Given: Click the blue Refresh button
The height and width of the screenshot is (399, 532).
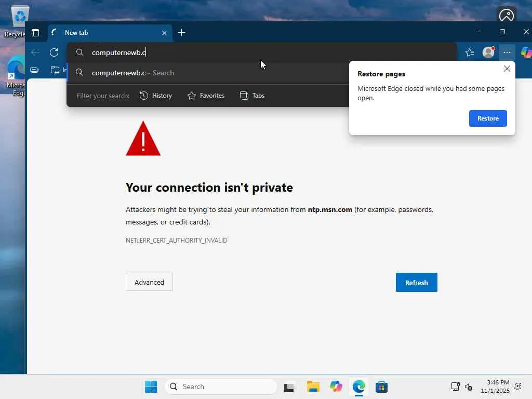Looking at the screenshot, I should [416, 282].
